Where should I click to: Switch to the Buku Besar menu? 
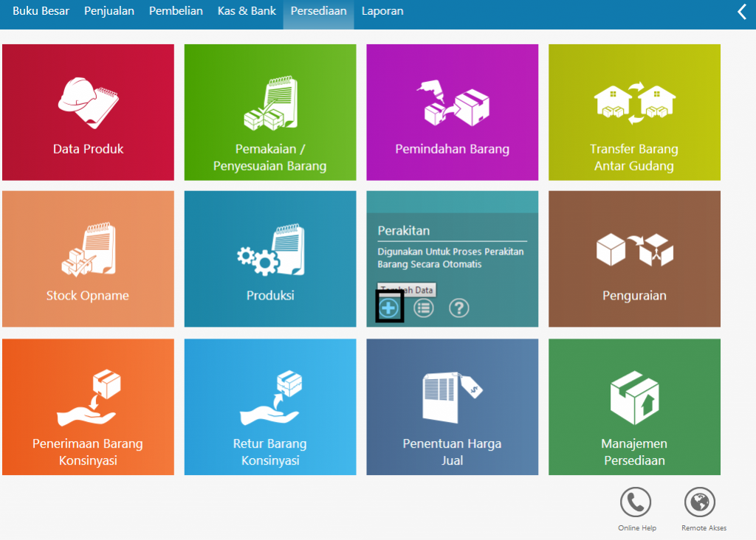(x=41, y=11)
